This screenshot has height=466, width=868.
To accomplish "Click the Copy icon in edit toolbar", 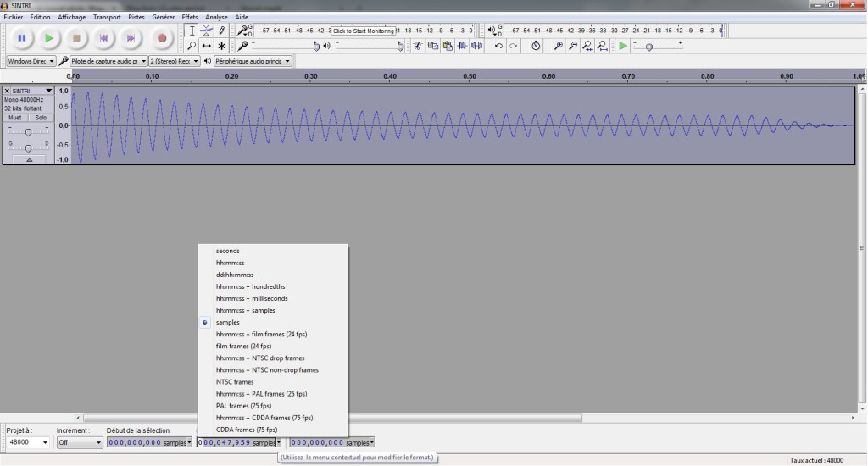I will click(x=433, y=46).
